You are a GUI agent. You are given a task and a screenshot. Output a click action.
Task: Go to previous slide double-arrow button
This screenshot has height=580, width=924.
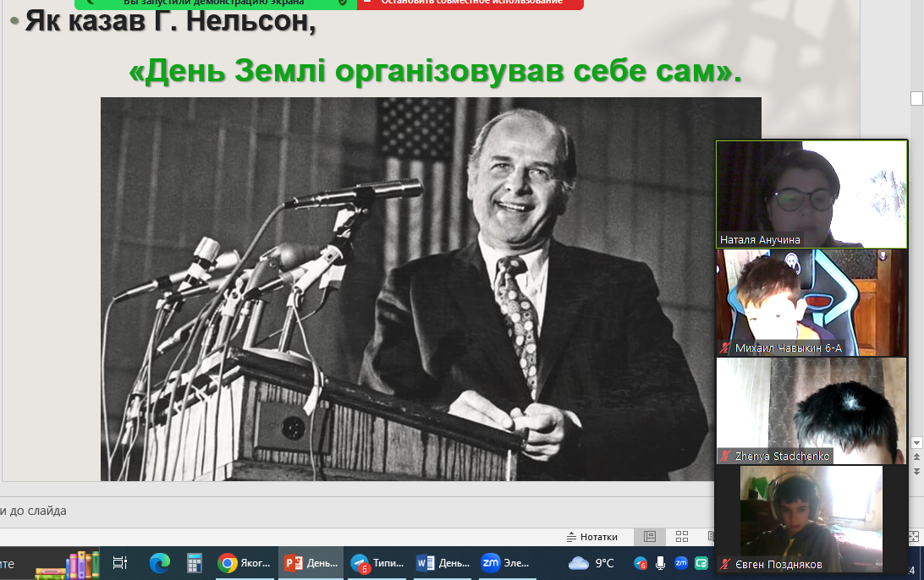pos(916,457)
